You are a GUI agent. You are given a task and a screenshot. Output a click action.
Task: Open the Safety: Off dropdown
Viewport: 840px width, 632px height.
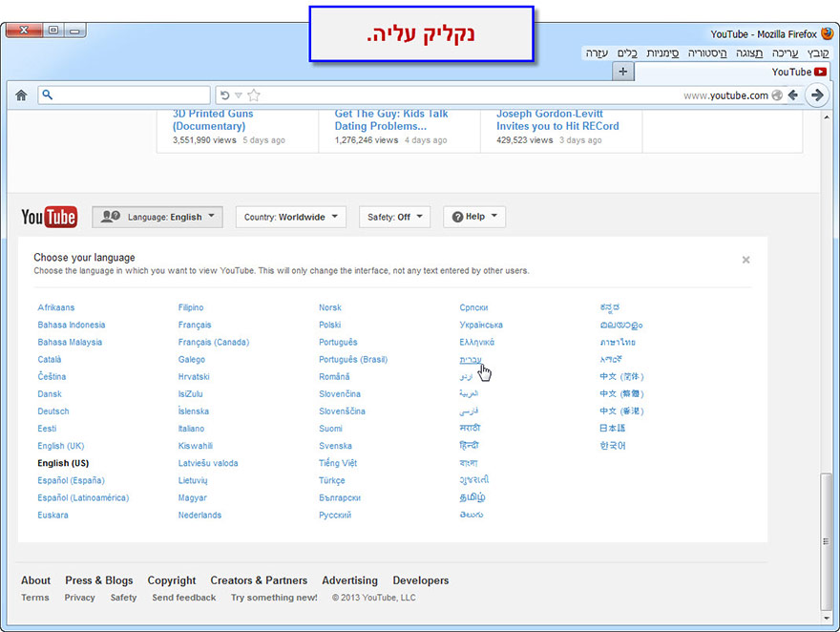point(394,216)
